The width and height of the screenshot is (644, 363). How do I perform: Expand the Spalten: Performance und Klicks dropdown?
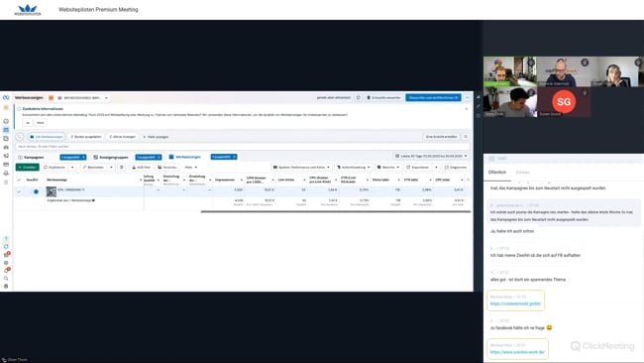(x=301, y=168)
